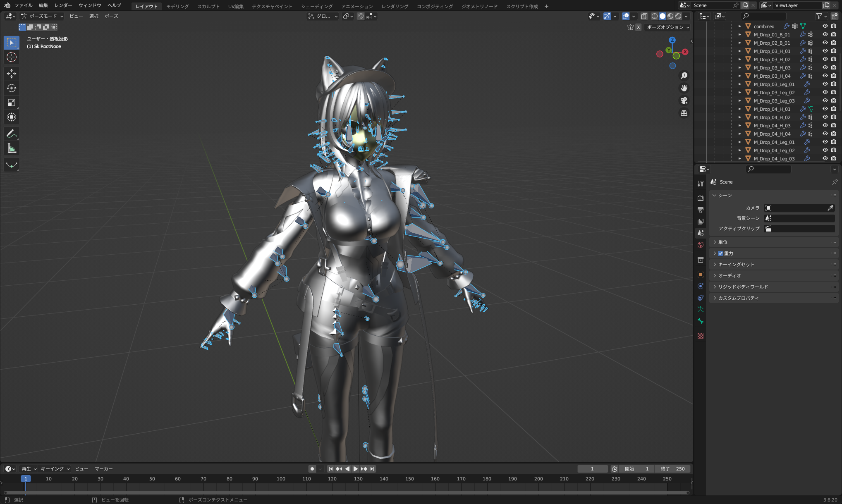842x504 pixels.
Task: Disable rendering of M_Drop_03_Leg_01
Action: pyautogui.click(x=834, y=84)
